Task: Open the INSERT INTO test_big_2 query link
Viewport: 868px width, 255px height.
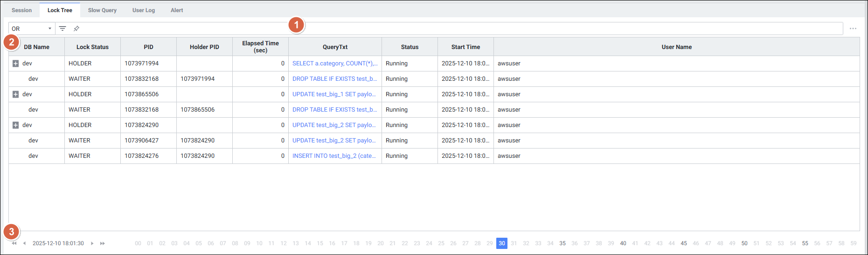Action: (333, 156)
